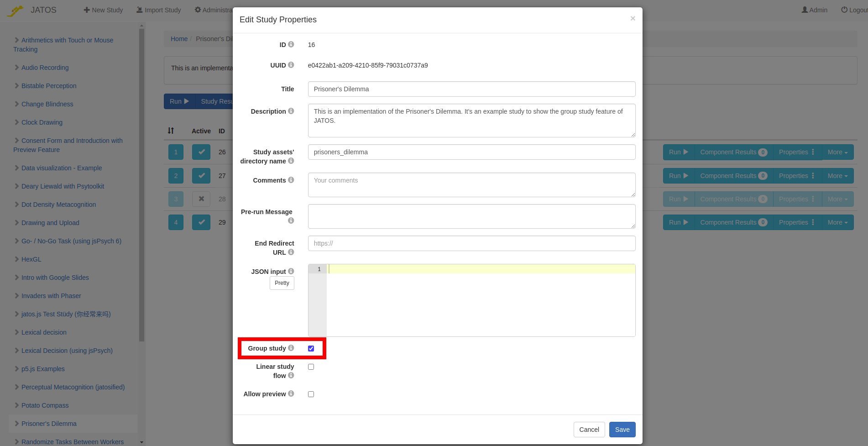Open More dropdown for component 27
The height and width of the screenshot is (446, 868).
[837, 176]
